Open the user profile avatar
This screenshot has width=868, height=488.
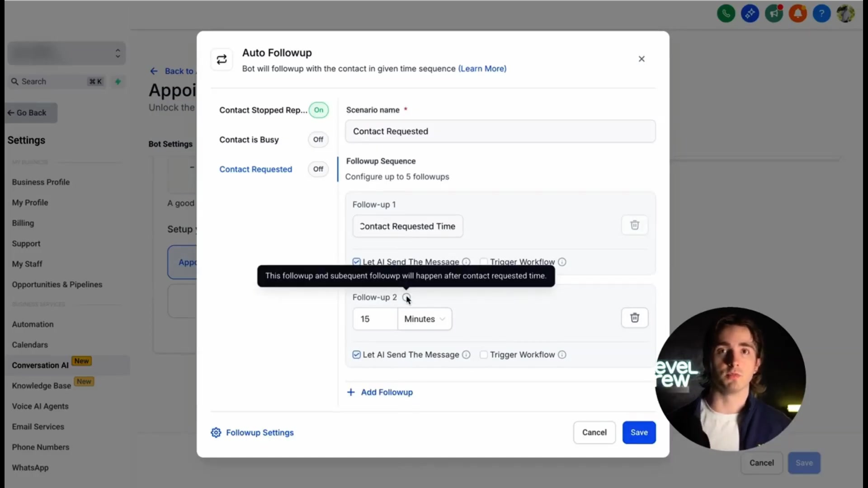pos(845,14)
